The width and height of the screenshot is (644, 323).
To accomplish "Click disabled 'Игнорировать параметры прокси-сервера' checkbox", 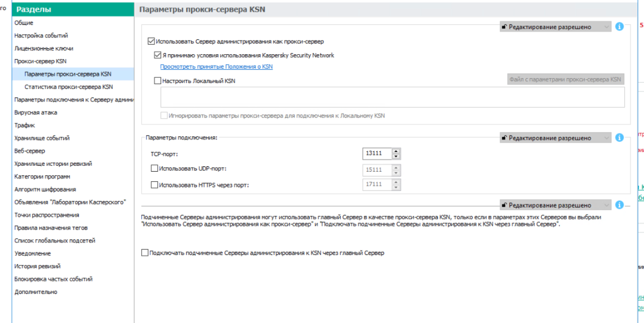I will [164, 115].
